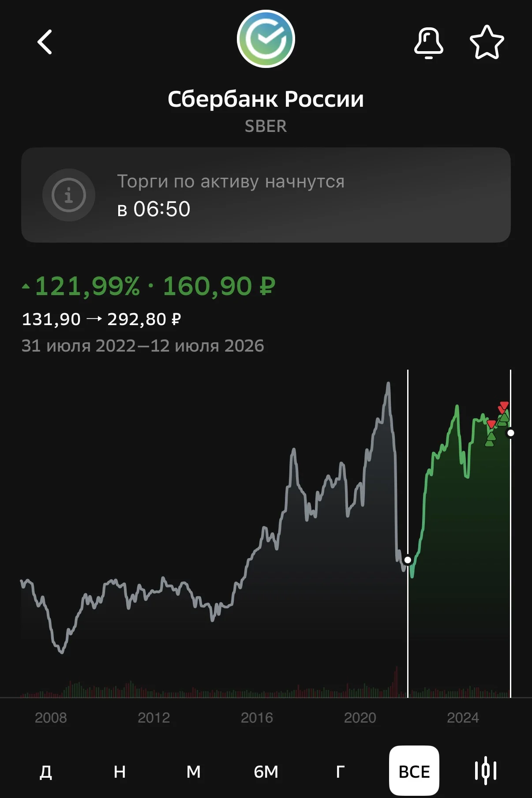This screenshot has width=532, height=798.
Task: Open price alert bell icon
Action: 428,42
